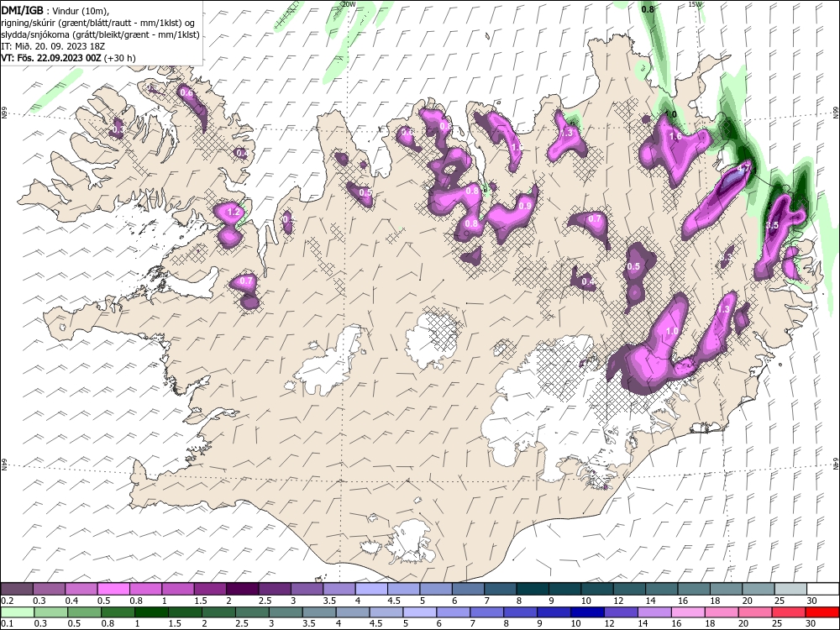
Task: Click the 30 label at the end of the lower legend row
Action: 810,623
